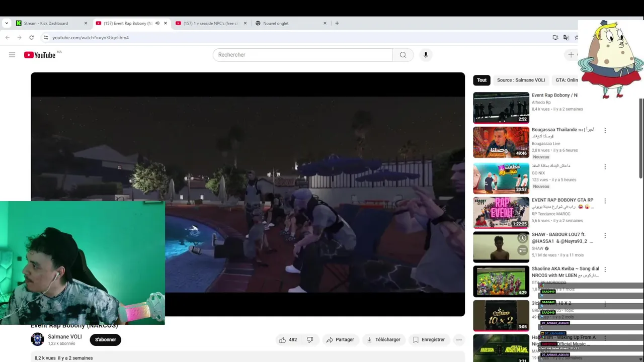644x362 pixels.
Task: Click the Bougassaa Live channel name
Action: [x=546, y=143]
